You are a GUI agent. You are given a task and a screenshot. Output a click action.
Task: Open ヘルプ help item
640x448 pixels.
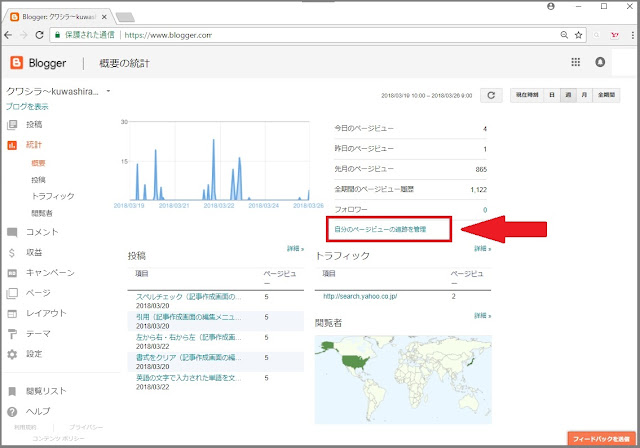pyautogui.click(x=38, y=411)
